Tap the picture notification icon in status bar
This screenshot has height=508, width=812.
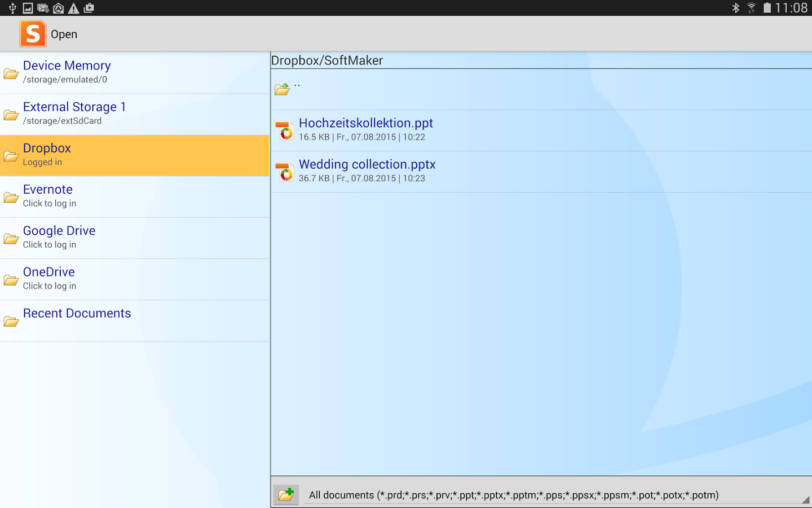click(x=28, y=8)
